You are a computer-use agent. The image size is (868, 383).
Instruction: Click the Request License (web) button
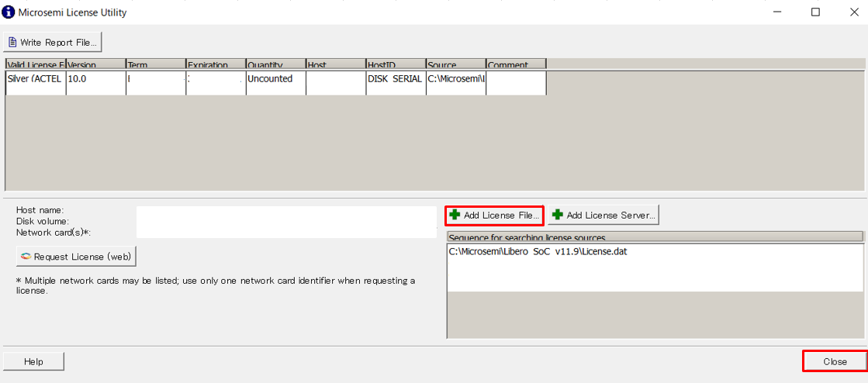(x=76, y=257)
